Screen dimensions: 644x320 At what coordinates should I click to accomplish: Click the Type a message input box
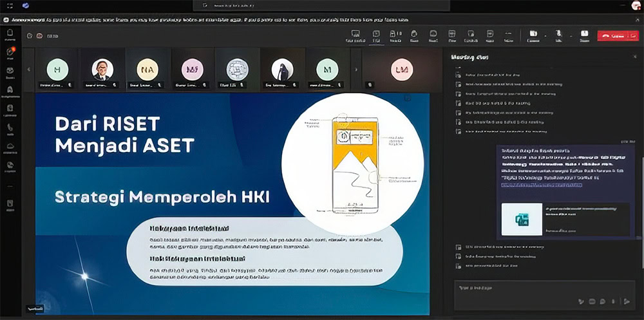click(515, 288)
